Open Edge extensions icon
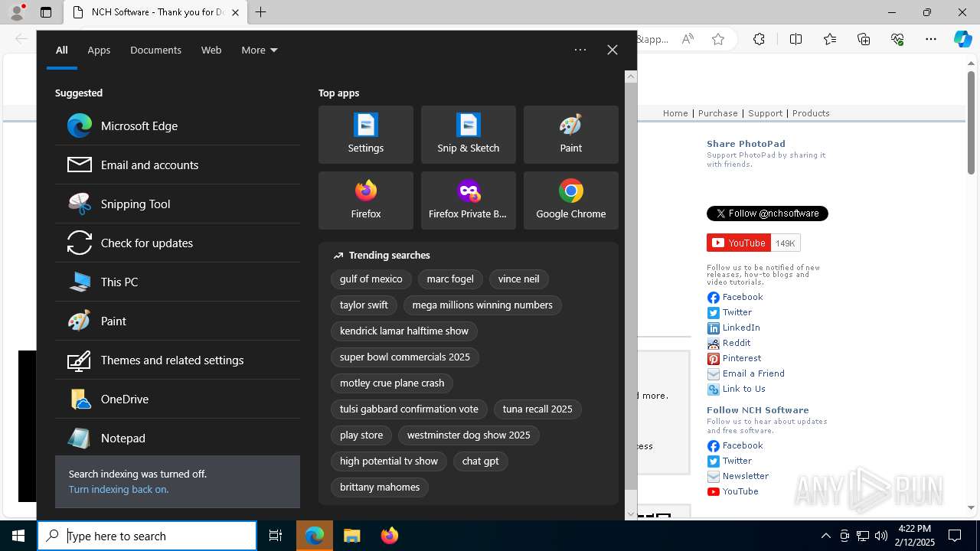 point(759,39)
